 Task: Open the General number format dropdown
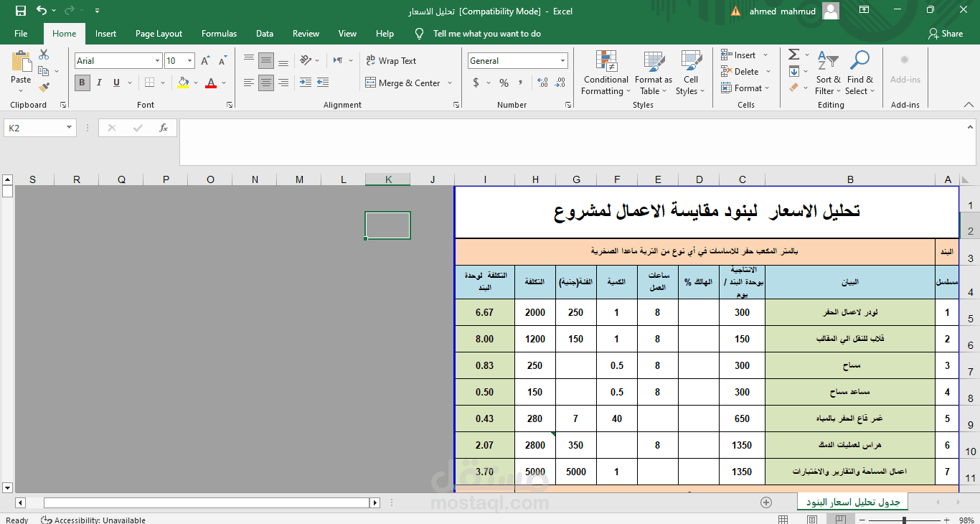point(562,61)
